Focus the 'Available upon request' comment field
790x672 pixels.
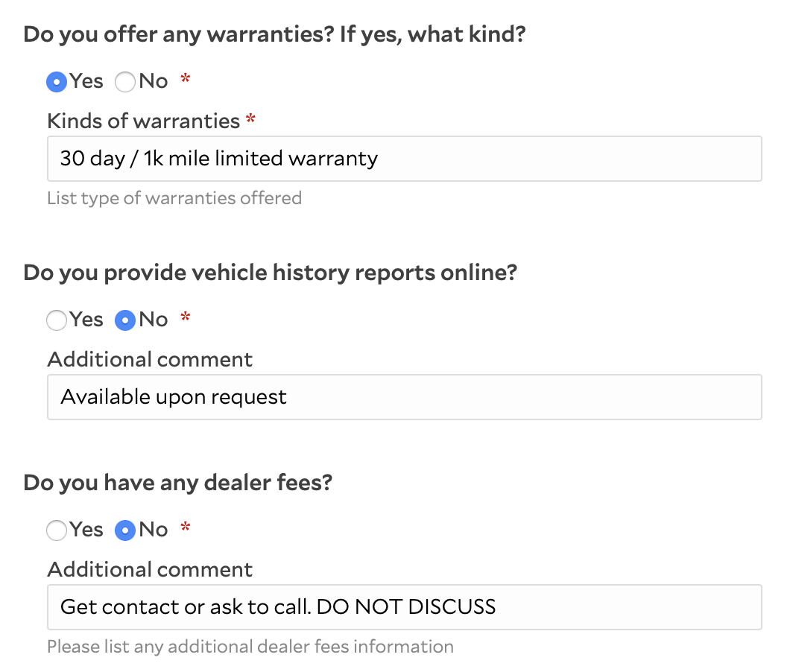pos(404,397)
